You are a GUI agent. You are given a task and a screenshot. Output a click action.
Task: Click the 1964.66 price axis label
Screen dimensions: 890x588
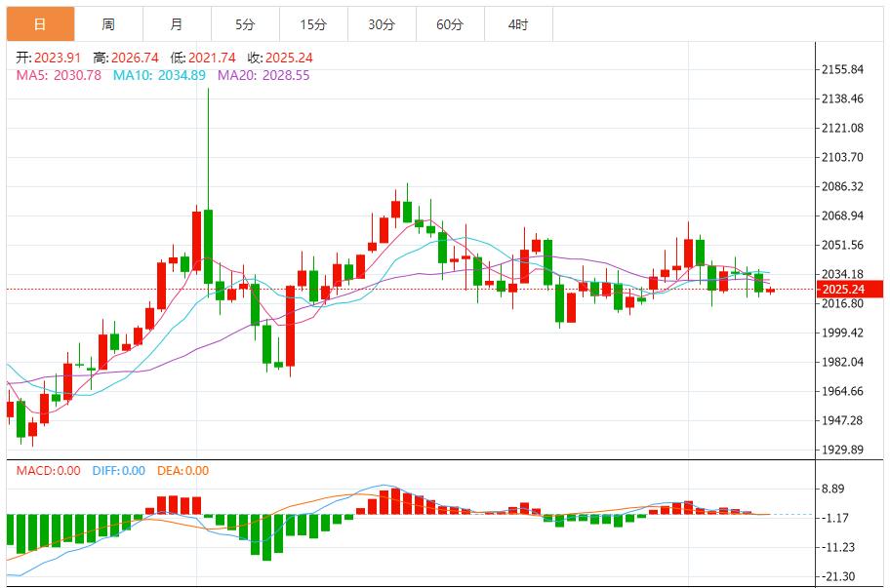(x=843, y=391)
